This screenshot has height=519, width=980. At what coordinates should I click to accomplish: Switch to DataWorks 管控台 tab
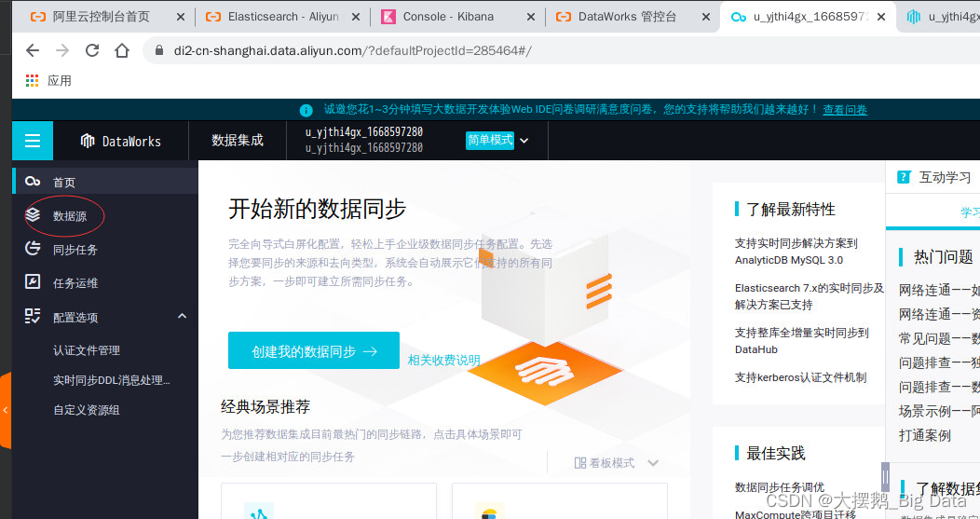pyautogui.click(x=633, y=17)
